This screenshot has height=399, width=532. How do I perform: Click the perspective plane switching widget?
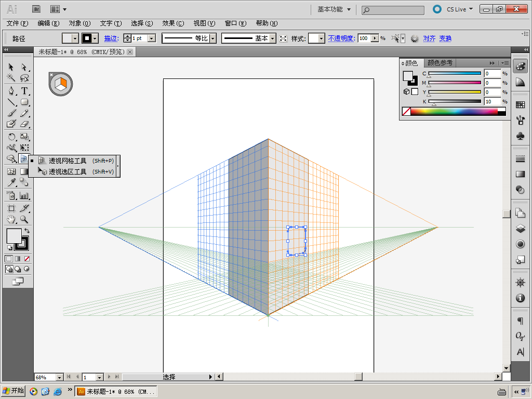[x=61, y=84]
